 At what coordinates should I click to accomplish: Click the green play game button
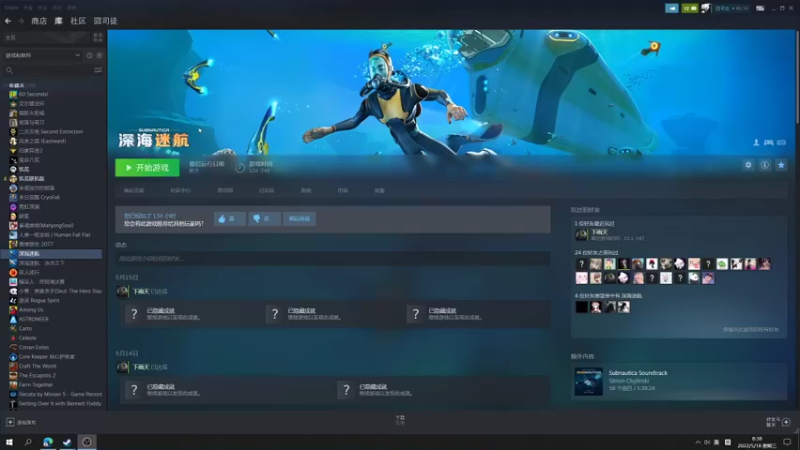147,167
